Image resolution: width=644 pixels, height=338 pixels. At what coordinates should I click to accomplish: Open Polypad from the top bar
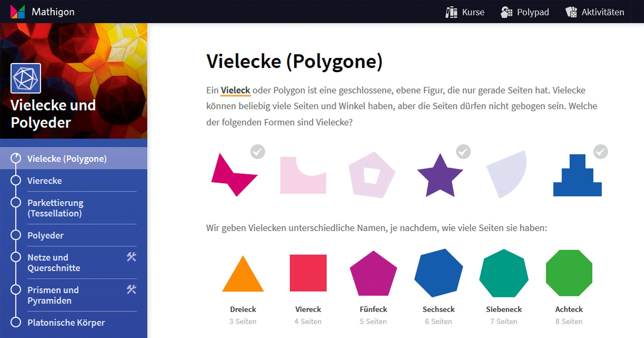point(525,12)
